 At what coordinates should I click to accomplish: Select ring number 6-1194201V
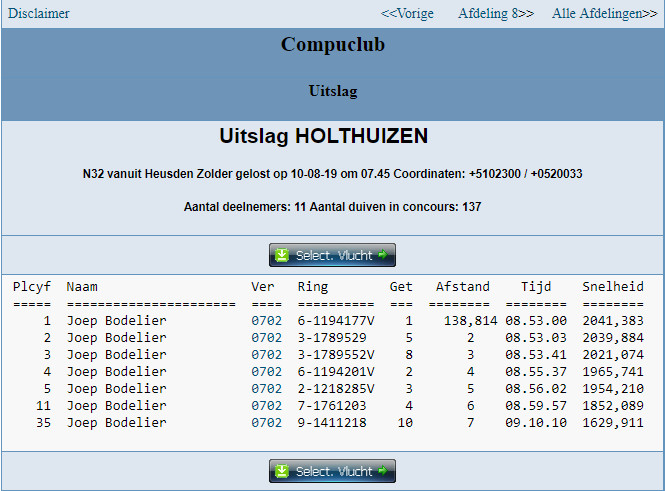[336, 371]
